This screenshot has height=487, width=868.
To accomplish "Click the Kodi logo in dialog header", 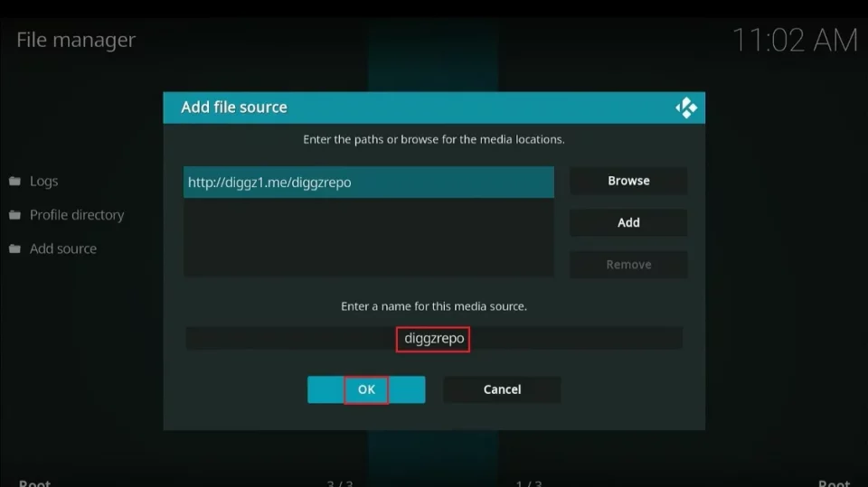I will [x=686, y=108].
